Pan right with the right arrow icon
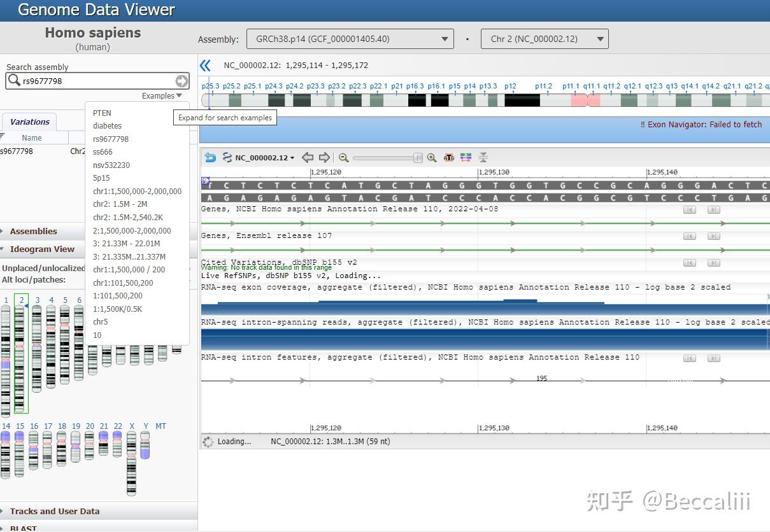Screen dimensions: 770x532 pos(324,158)
